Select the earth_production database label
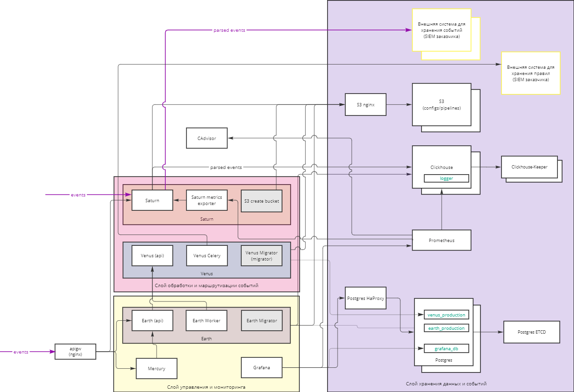 coord(446,328)
